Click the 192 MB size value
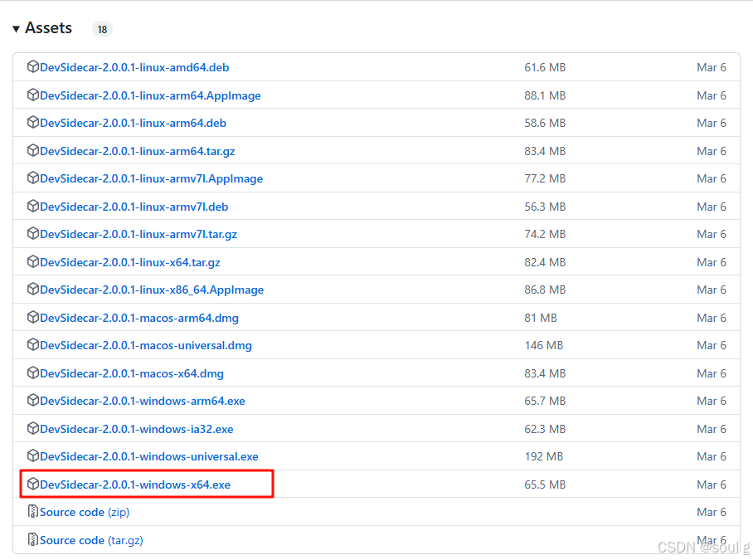Screen dimensions: 753x560 tap(544, 456)
